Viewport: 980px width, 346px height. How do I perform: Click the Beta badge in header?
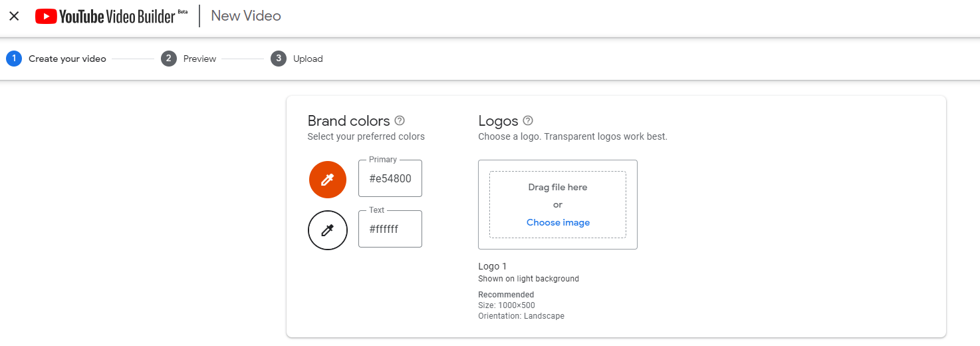click(183, 11)
